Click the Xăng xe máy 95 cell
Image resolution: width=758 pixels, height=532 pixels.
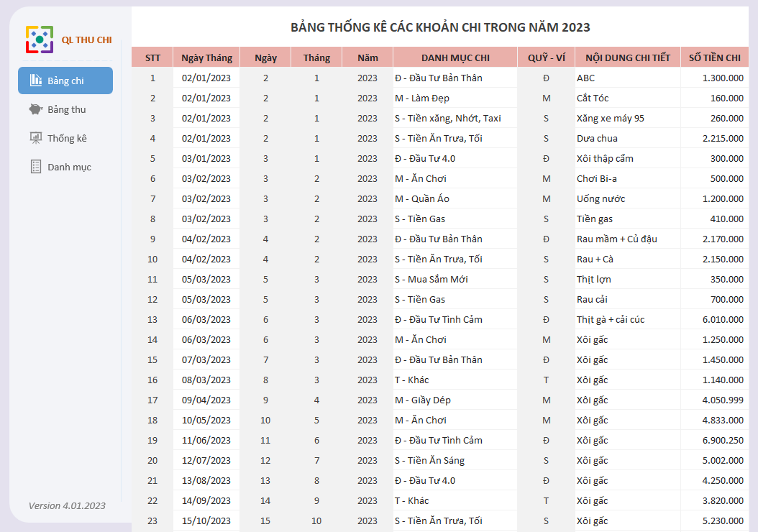coord(628,119)
